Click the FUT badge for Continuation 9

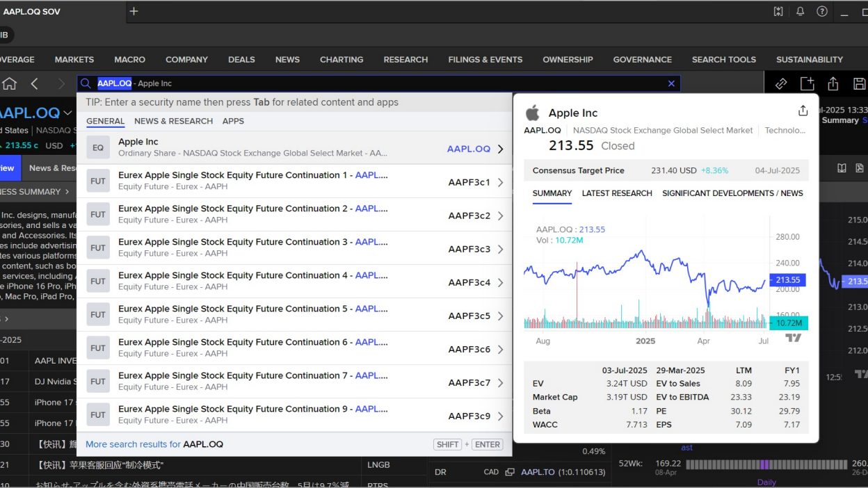[98, 415]
